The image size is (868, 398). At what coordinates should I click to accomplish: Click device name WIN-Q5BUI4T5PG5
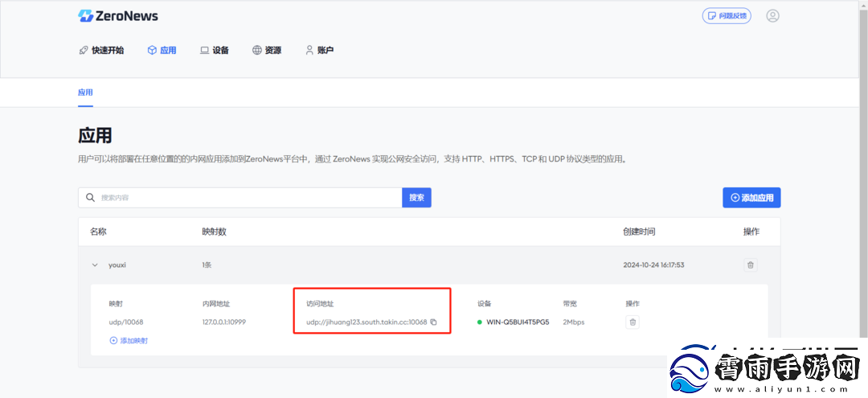(518, 322)
